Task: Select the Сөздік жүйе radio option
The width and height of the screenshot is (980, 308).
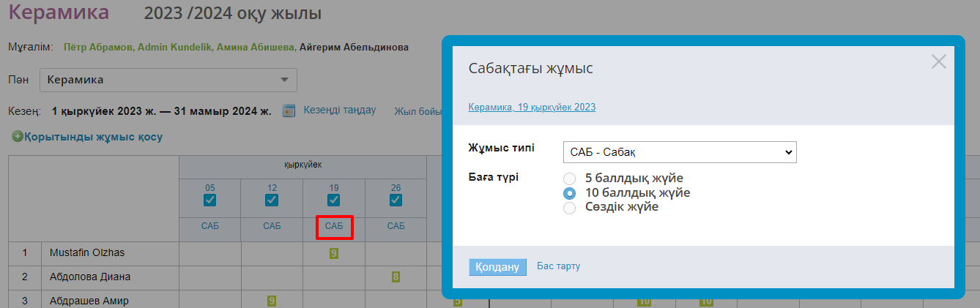Action: [x=569, y=208]
